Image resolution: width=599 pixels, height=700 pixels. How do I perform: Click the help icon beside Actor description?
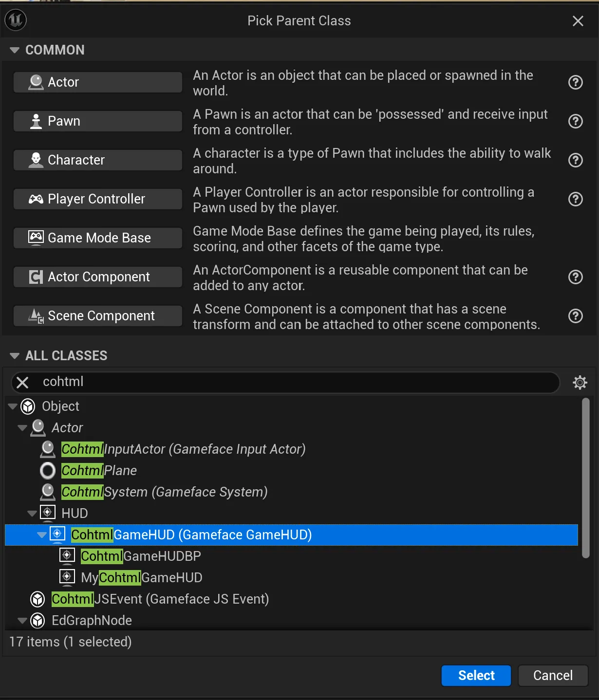(x=575, y=82)
